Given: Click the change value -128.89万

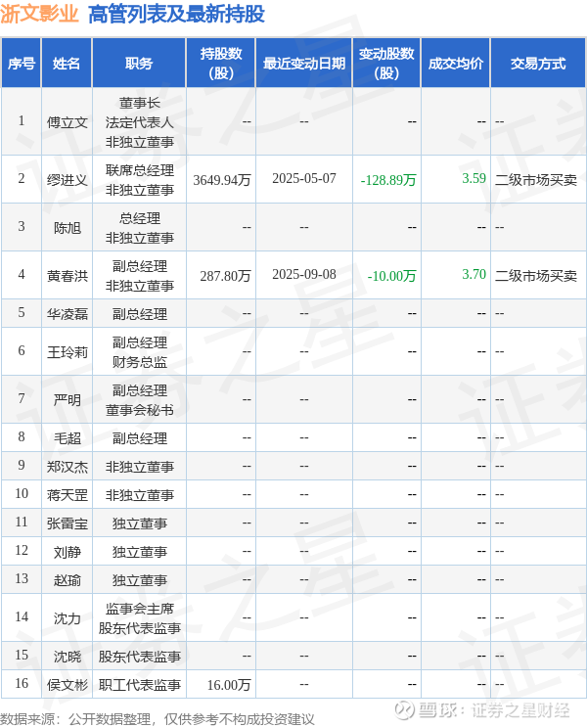Looking at the screenshot, I should [x=388, y=180].
